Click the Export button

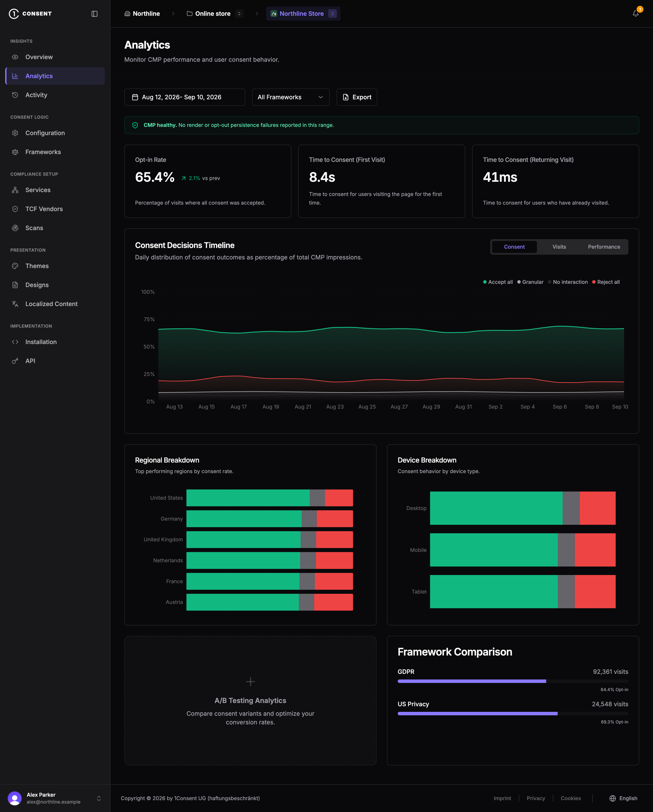(357, 97)
